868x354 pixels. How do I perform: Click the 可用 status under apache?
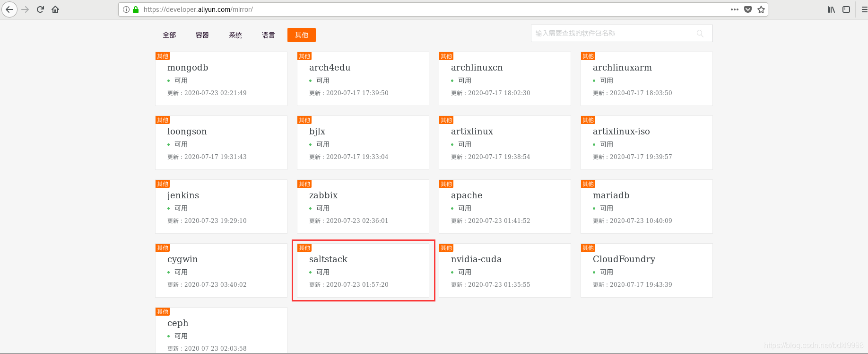[465, 208]
